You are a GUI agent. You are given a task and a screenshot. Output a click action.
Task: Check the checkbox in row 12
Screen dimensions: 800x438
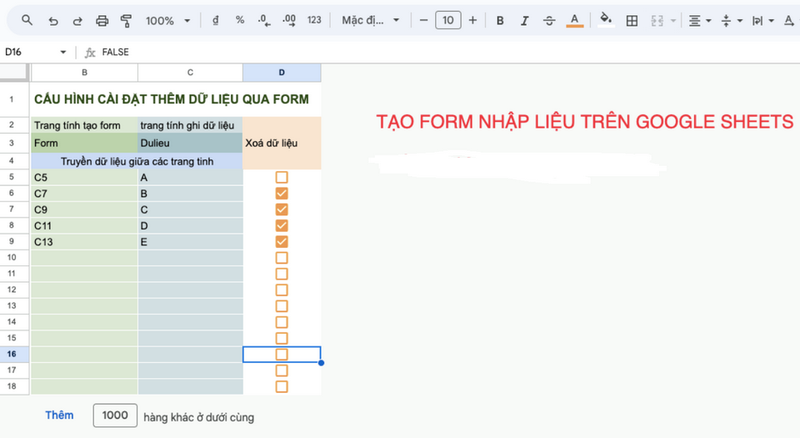tap(282, 290)
